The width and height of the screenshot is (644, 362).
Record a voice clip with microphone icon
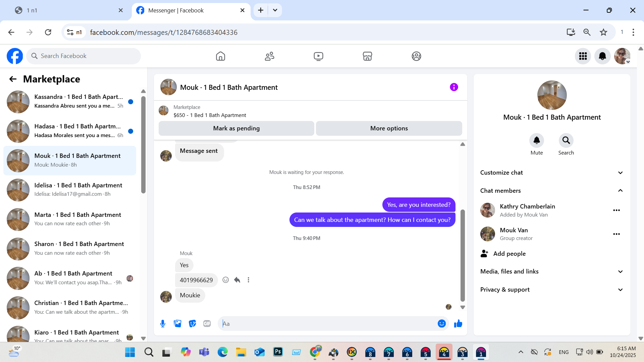point(163,323)
